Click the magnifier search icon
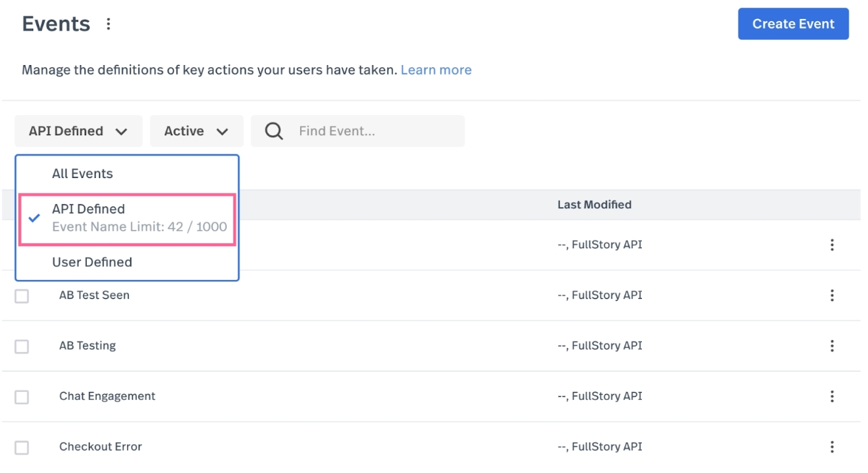 coord(274,131)
